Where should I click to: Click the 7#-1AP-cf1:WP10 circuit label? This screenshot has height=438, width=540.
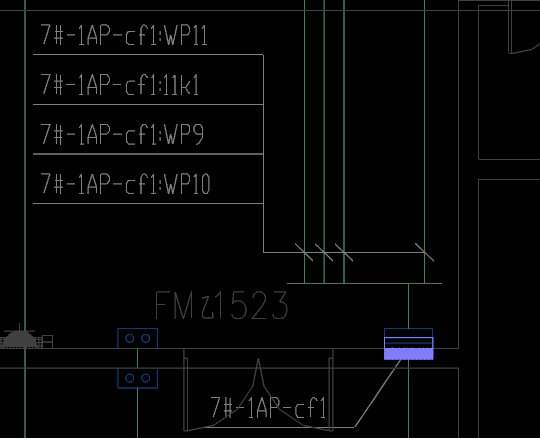pos(125,184)
